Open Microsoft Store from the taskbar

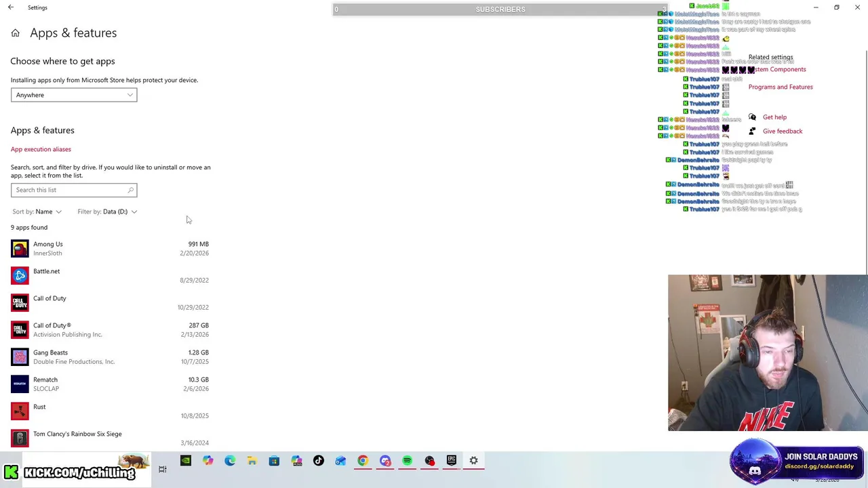point(274,461)
